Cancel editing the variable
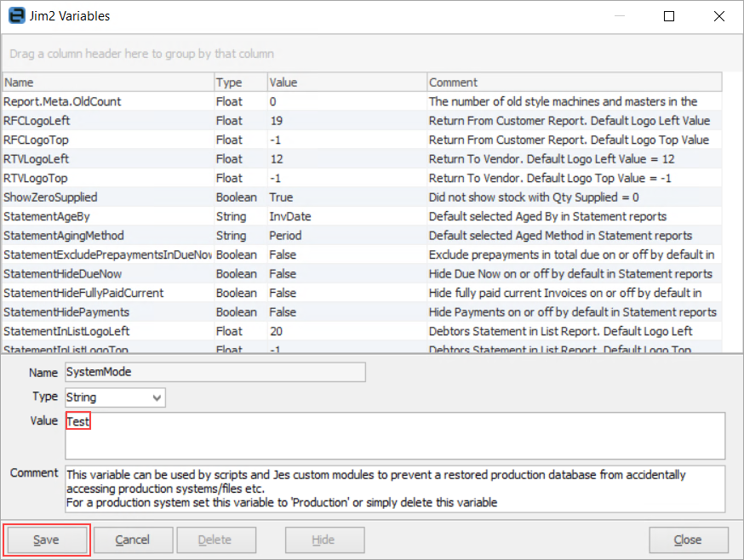This screenshot has width=744, height=560. [133, 540]
